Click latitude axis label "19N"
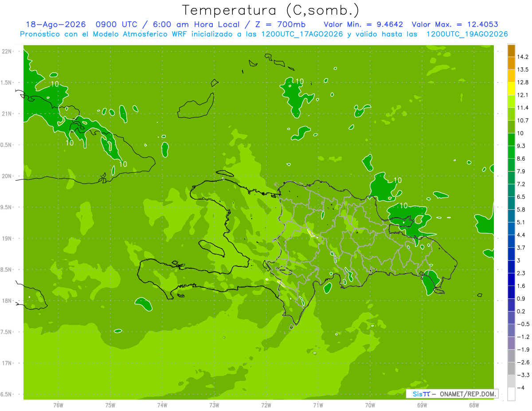The image size is (532, 411). pyautogui.click(x=7, y=239)
